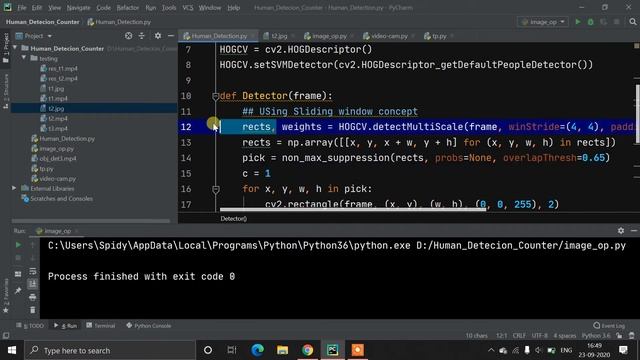Select t2.jpg in project tree
The height and width of the screenshot is (360, 640).
tap(52, 109)
